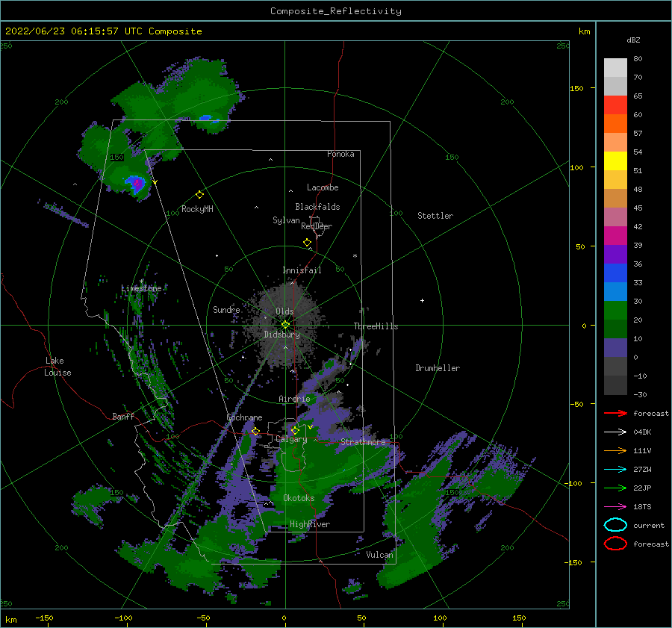Click the Blackfalds town label

[317, 207]
